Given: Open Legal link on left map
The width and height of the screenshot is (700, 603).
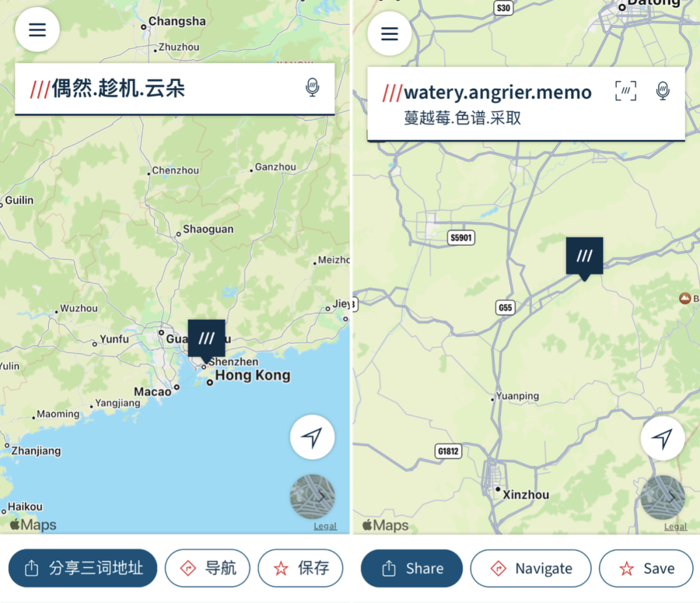Looking at the screenshot, I should pyautogui.click(x=325, y=527).
